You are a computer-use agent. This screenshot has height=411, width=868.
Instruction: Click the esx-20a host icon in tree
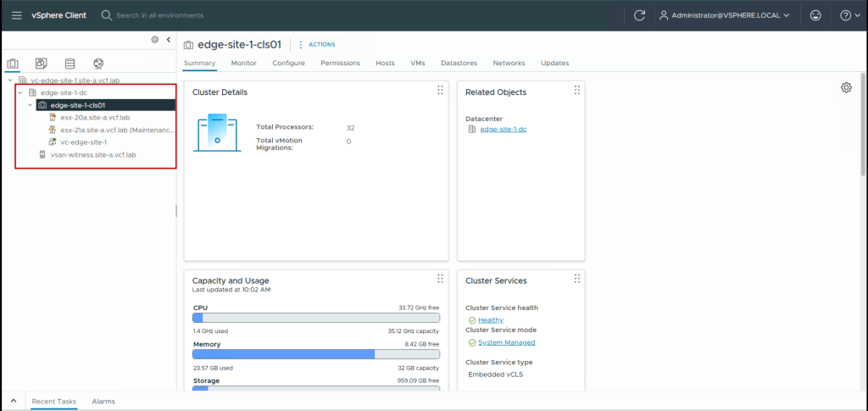(x=53, y=117)
